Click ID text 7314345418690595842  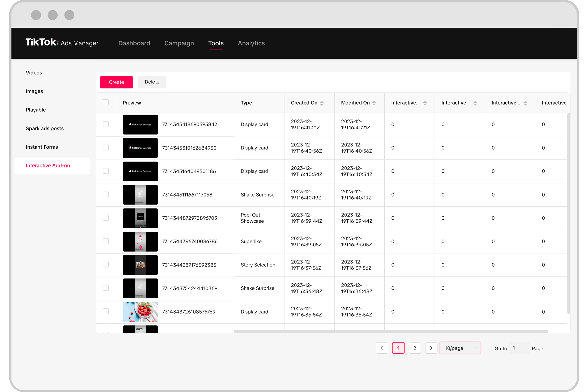tap(190, 124)
